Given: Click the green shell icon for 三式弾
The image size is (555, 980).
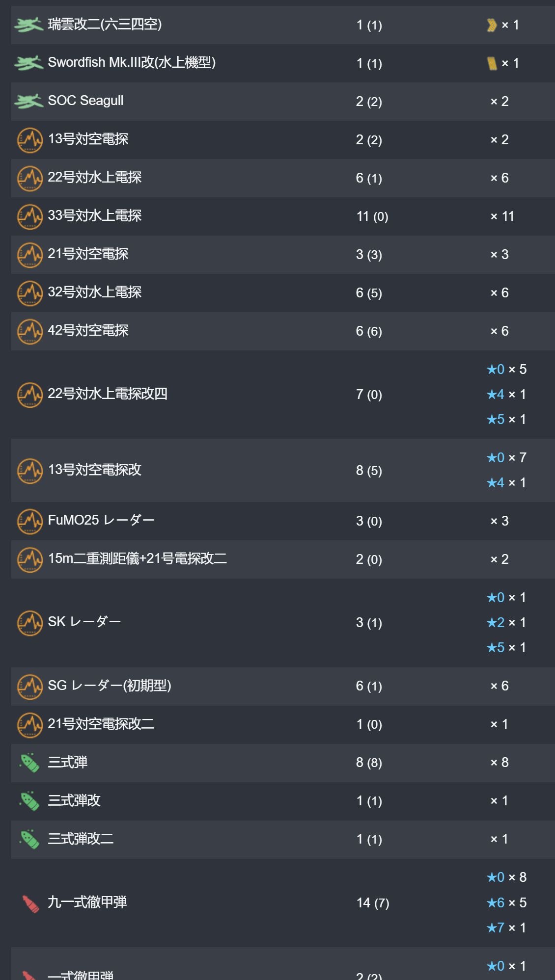Looking at the screenshot, I should (x=29, y=763).
